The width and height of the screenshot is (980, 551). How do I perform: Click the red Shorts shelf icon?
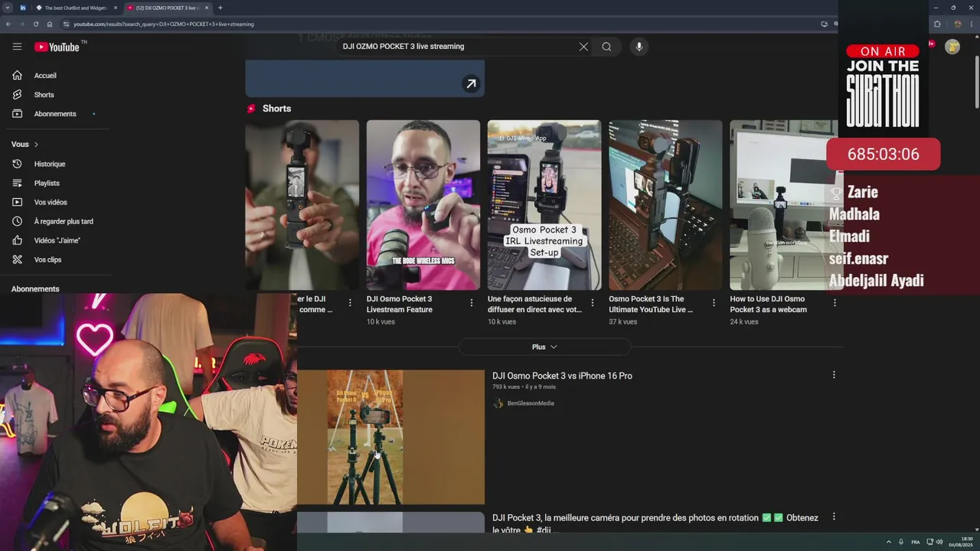[x=251, y=109]
